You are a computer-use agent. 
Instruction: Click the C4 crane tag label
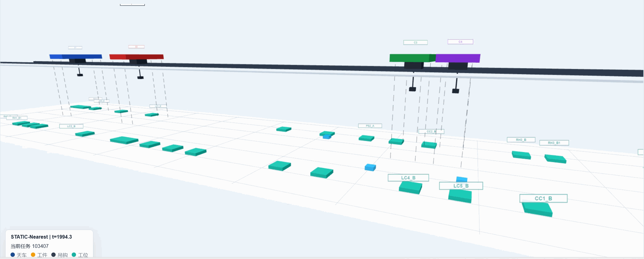click(460, 42)
